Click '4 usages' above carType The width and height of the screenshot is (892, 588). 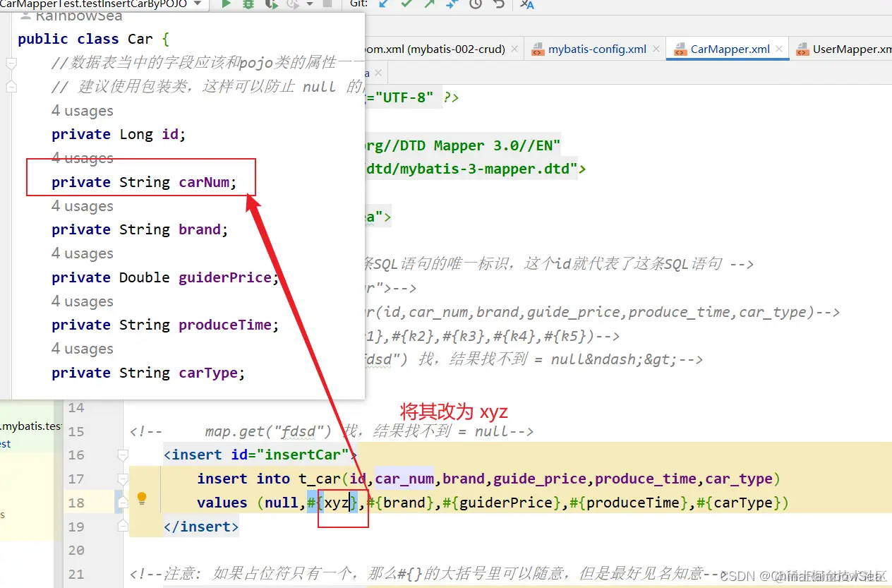83,349
